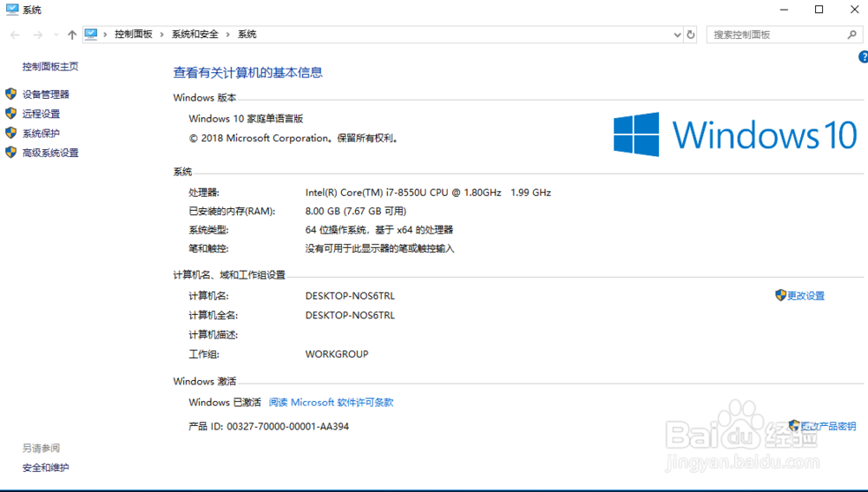Click the 计算机名 value DESKTOP-NOS6TRL

click(350, 296)
